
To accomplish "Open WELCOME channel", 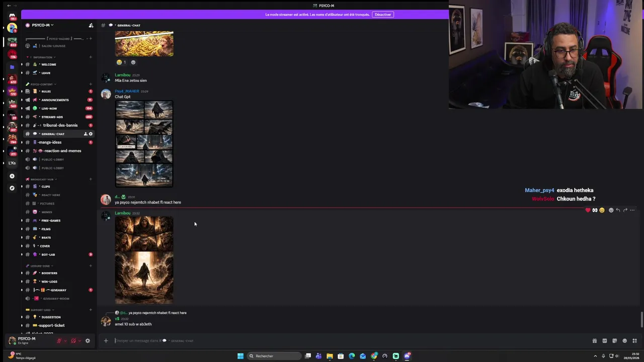I will [59, 64].
